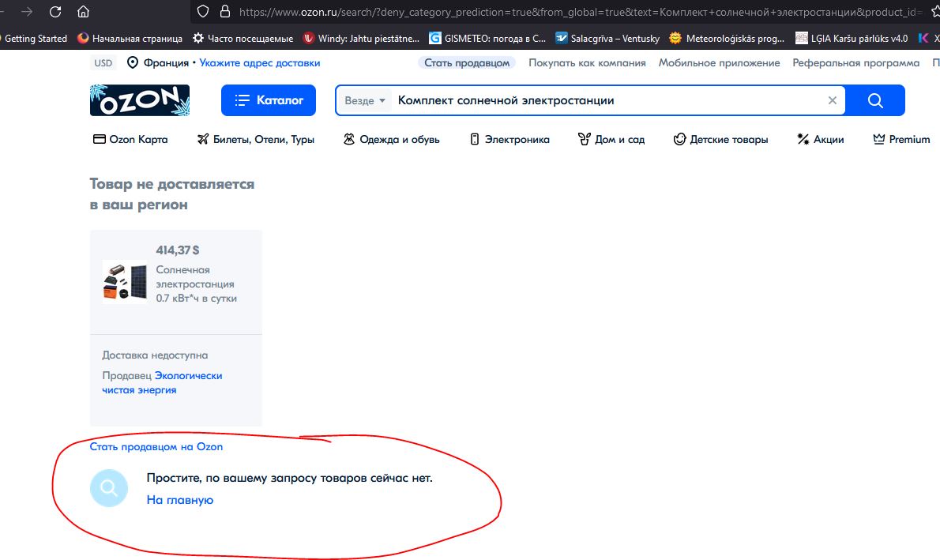The image size is (940, 560).
Task: Click the Солнечная электростанция product title
Action: point(196,284)
